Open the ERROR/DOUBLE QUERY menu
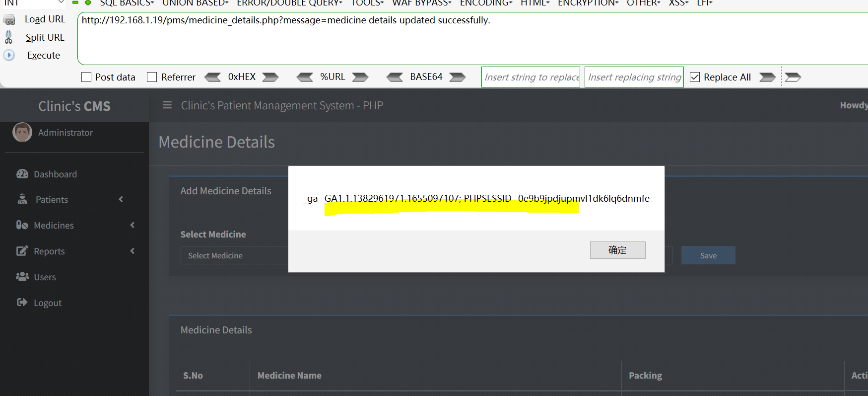This screenshot has height=396, width=868. click(290, 3)
